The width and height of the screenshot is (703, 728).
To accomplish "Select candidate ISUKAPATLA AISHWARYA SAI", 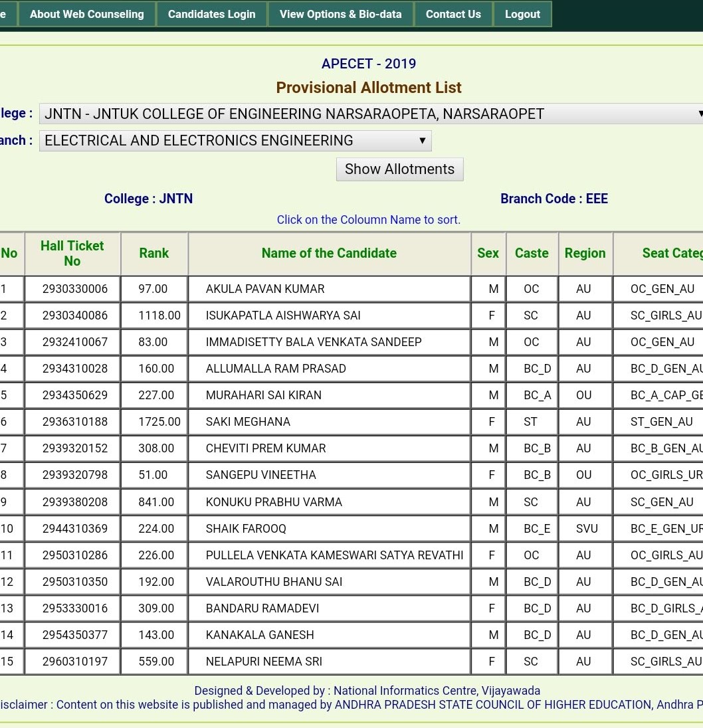I will (283, 316).
